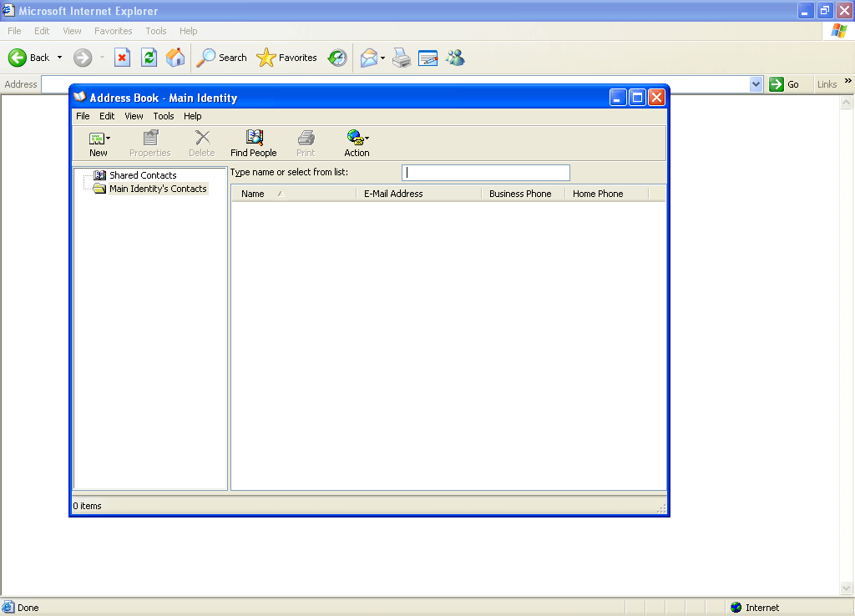Open the Address Book Tools menu
The height and width of the screenshot is (616, 855).
click(164, 116)
